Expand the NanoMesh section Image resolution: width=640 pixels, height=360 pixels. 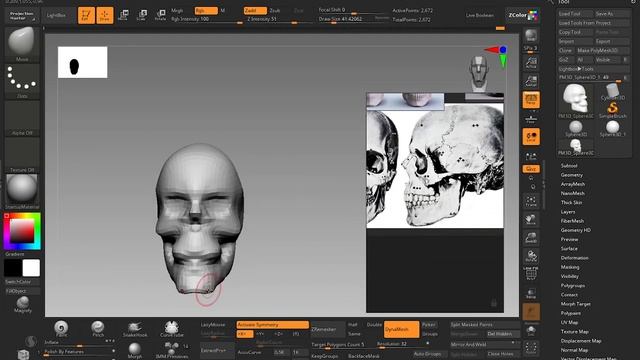[x=573, y=193]
